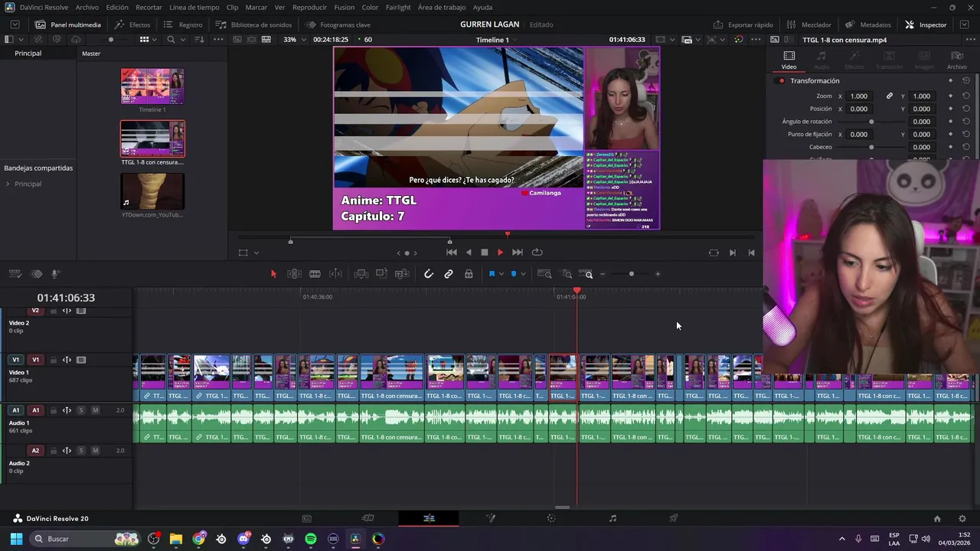Open the Metadatos panel

point(868,24)
